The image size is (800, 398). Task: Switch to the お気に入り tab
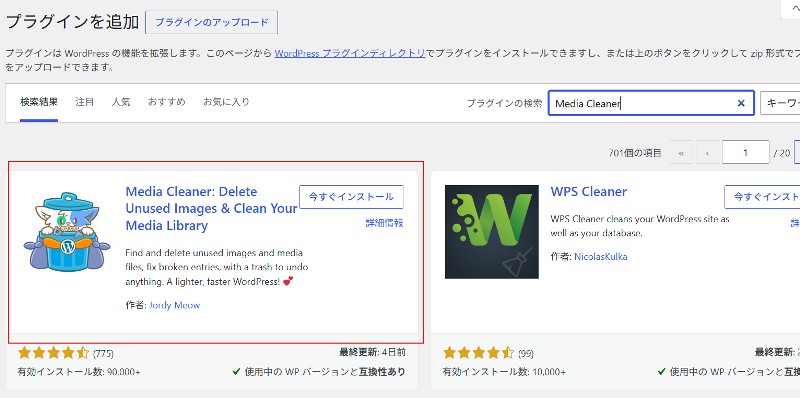tap(227, 102)
